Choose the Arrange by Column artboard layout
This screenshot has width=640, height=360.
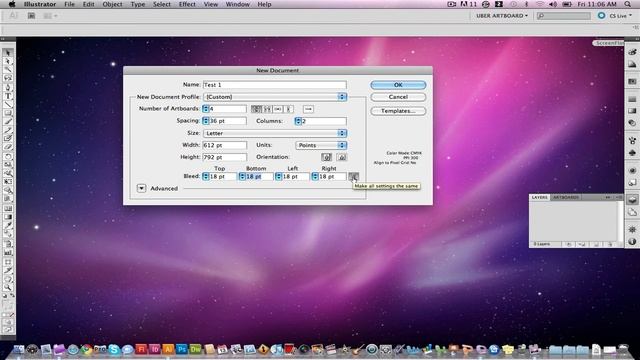(x=289, y=109)
